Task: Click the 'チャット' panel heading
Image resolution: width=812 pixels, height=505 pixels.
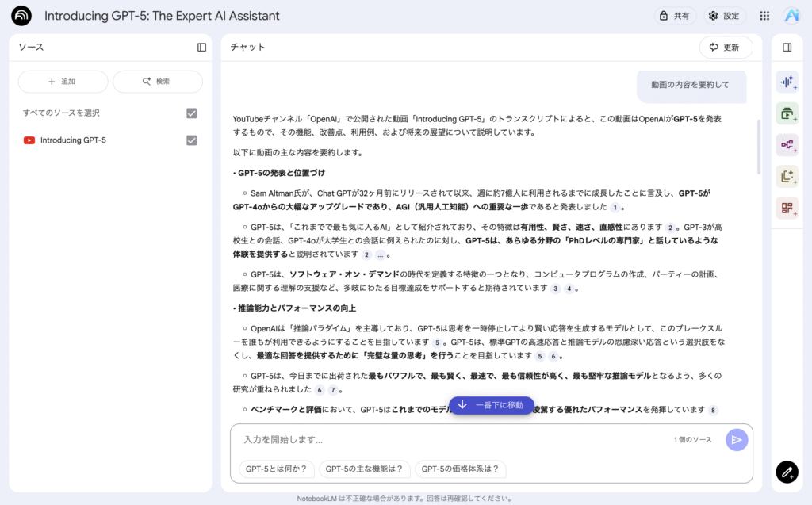Action: coord(247,47)
